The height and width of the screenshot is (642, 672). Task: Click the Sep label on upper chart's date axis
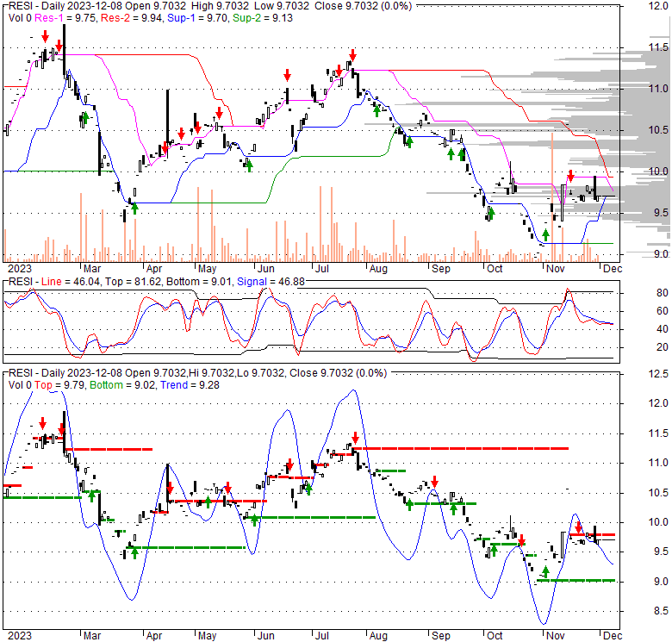[x=441, y=269]
